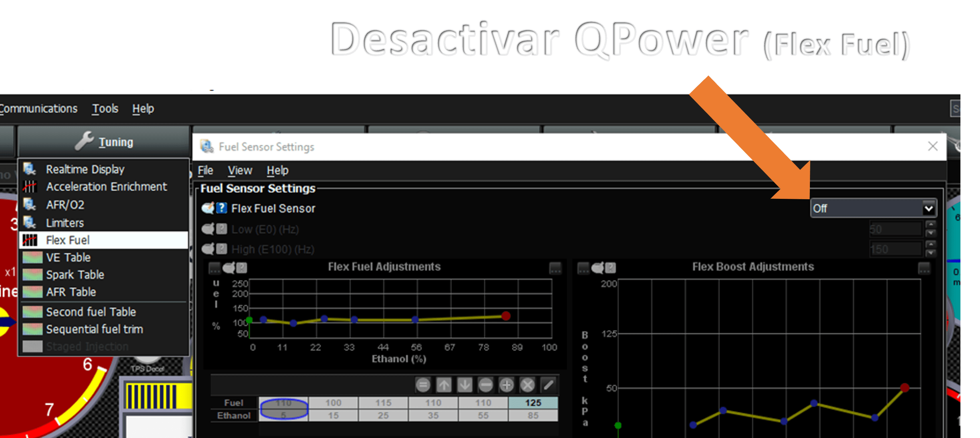
Task: Click the help icon in Flex Boost Adjustments header
Action: pos(611,268)
